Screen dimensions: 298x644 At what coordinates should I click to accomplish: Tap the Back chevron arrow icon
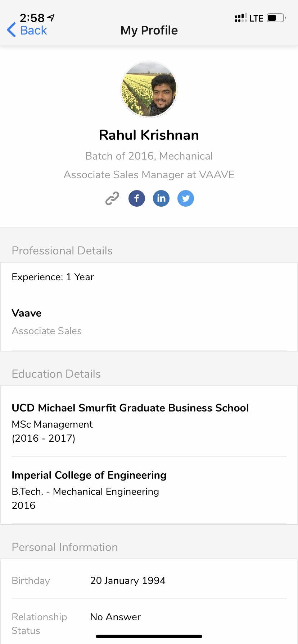tap(11, 30)
